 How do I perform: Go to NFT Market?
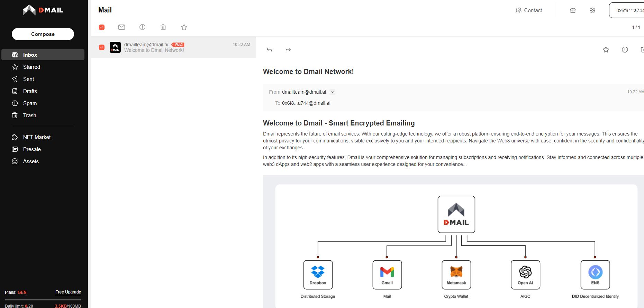[x=37, y=137]
